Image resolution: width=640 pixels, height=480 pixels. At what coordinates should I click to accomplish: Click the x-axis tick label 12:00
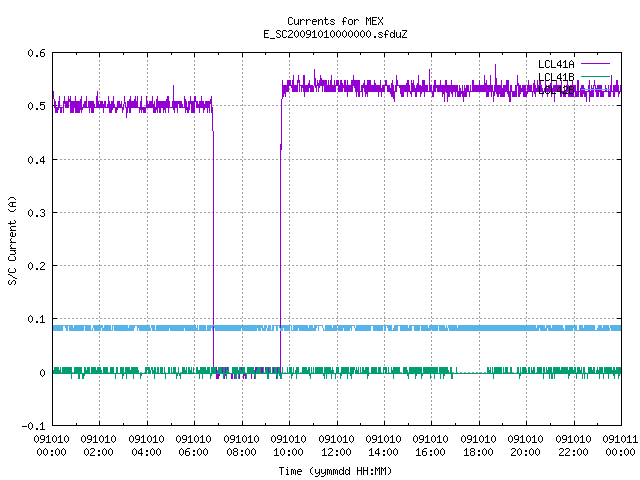pos(336,452)
